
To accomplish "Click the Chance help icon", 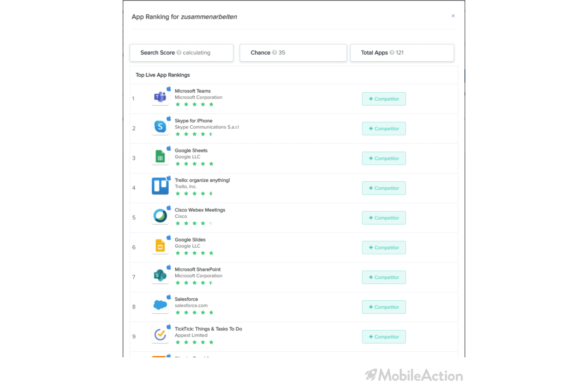I will [x=274, y=53].
